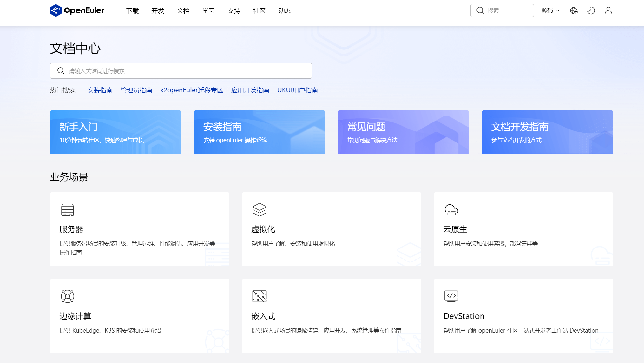Screen dimensions: 644x363
Task: Click the 管理员指南 hot search link
Action: tap(136, 90)
